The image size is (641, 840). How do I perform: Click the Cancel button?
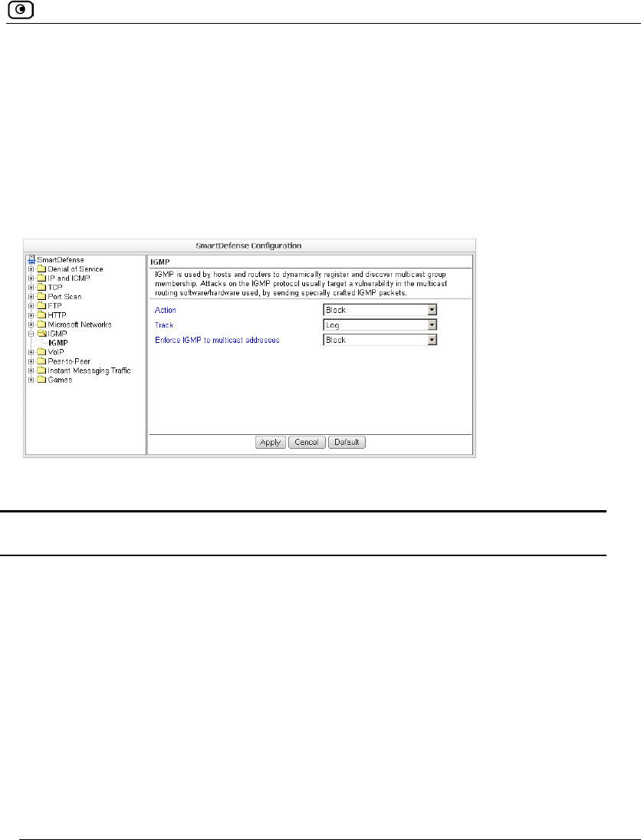click(x=307, y=442)
